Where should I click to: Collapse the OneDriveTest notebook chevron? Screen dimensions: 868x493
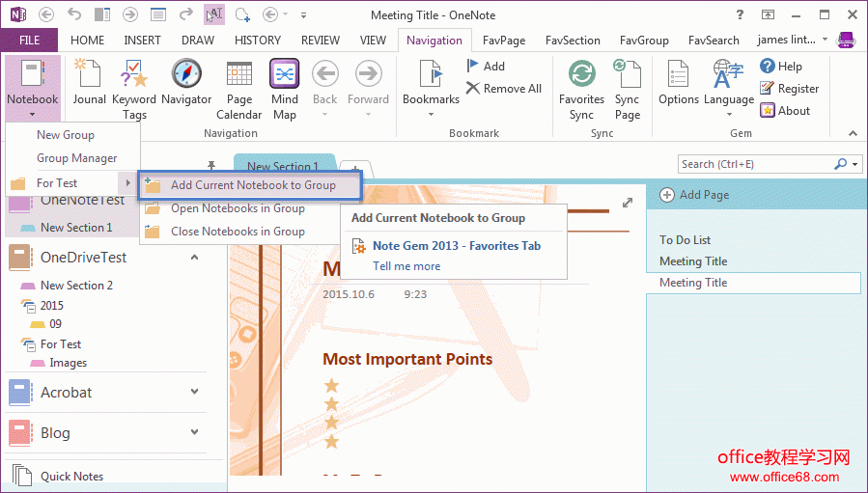[x=195, y=258]
